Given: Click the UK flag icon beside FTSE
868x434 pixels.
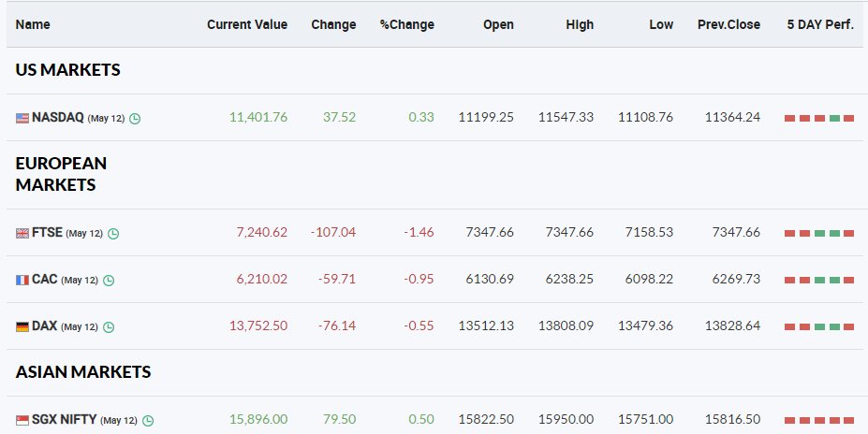Looking at the screenshot, I should (x=22, y=233).
